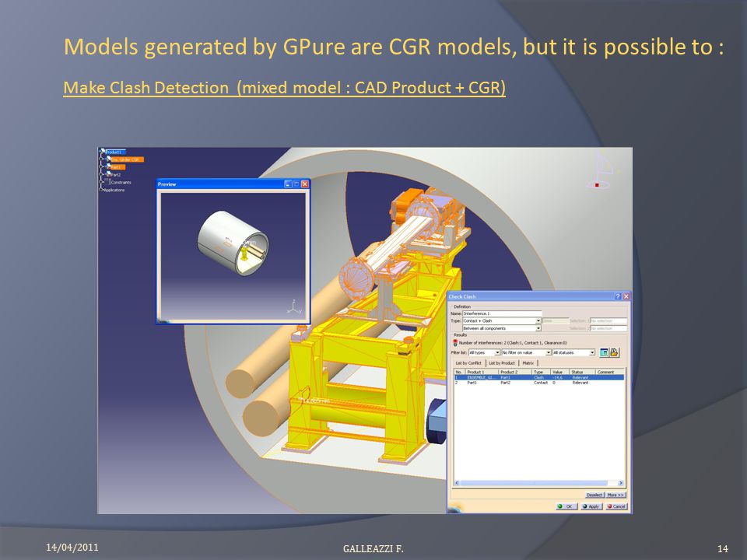Screen dimensions: 747x560
Task: Select the Clash row with ENSEMBLE product
Action: tap(538, 378)
